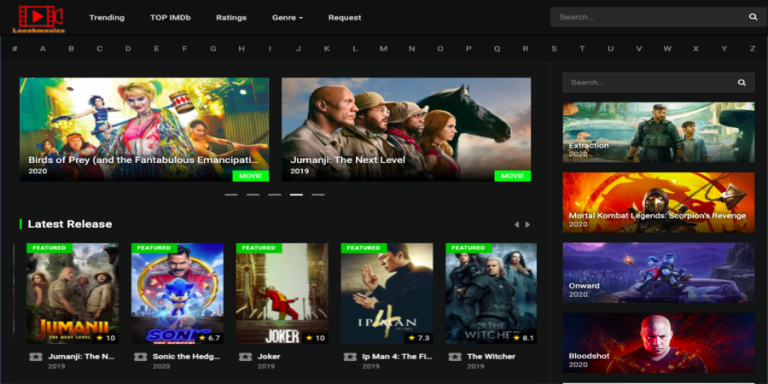Screen dimensions: 768x384
Task: Click the ticket icon beside Joker title
Action: click(245, 357)
